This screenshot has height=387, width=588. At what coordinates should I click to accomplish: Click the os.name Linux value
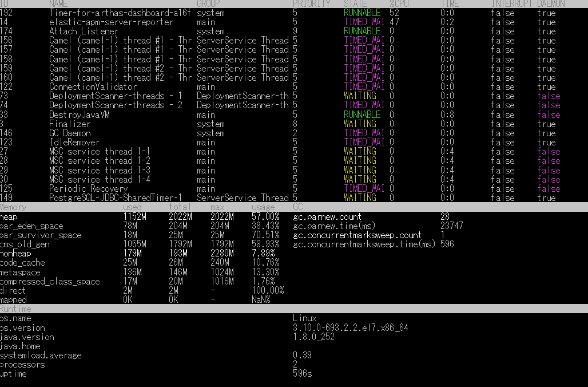click(x=304, y=318)
